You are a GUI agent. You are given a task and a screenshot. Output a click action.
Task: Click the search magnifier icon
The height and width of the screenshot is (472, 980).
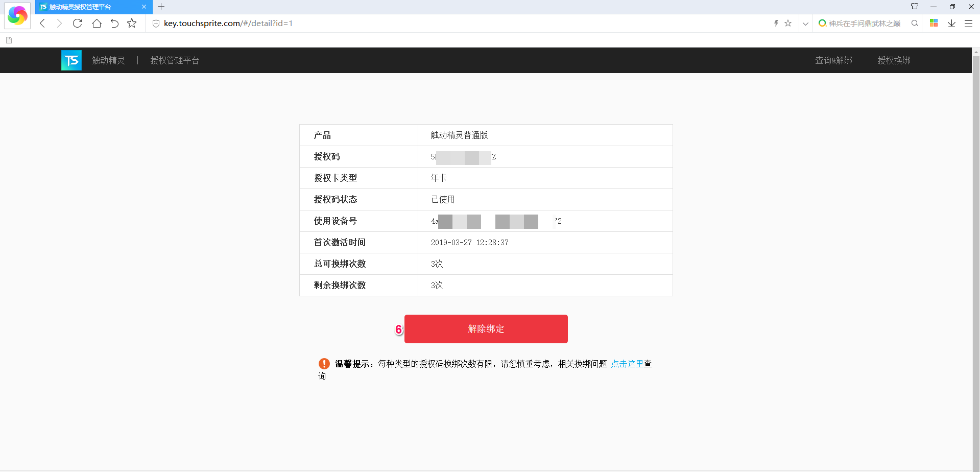tap(915, 23)
